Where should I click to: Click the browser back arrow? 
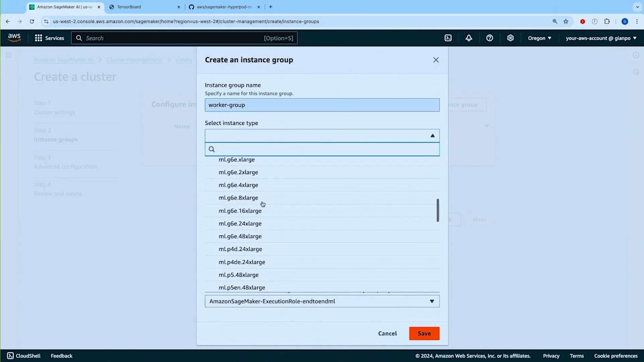click(8, 21)
